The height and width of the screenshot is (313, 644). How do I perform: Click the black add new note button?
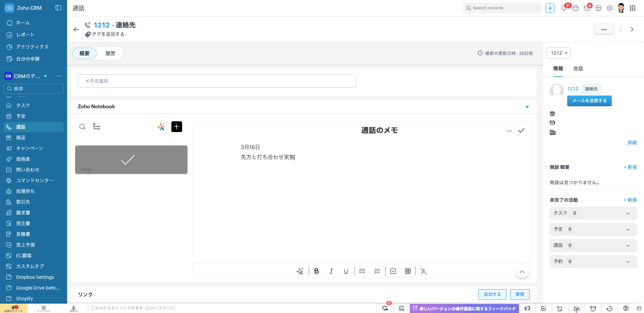pyautogui.click(x=177, y=127)
